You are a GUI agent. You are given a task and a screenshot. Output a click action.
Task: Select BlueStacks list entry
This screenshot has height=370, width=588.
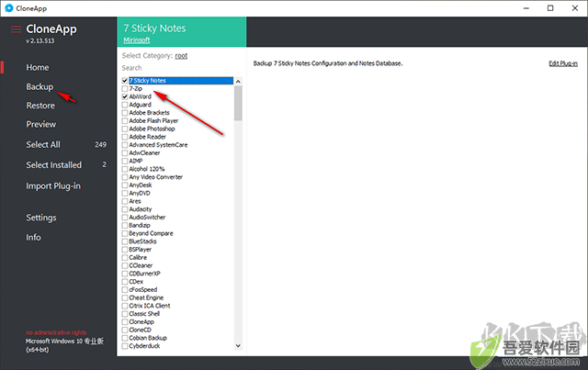click(142, 241)
